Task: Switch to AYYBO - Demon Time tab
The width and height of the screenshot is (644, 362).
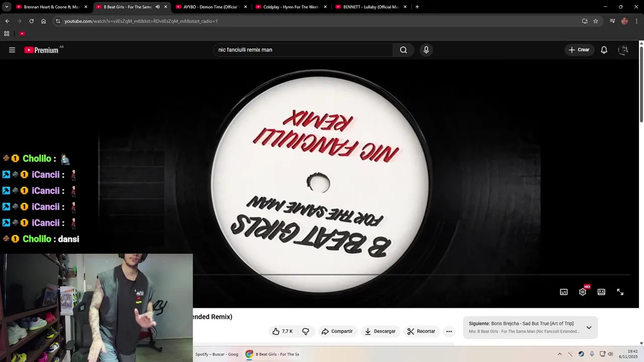Action: pos(211,7)
